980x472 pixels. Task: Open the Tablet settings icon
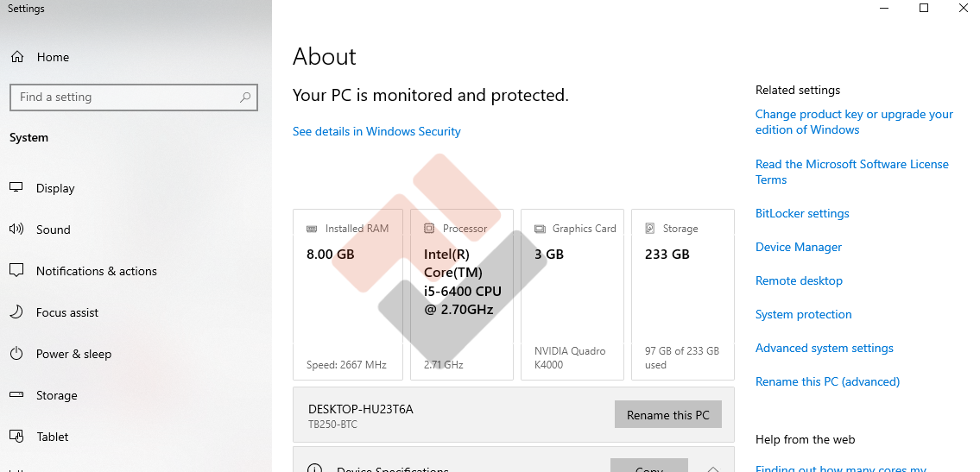point(16,437)
